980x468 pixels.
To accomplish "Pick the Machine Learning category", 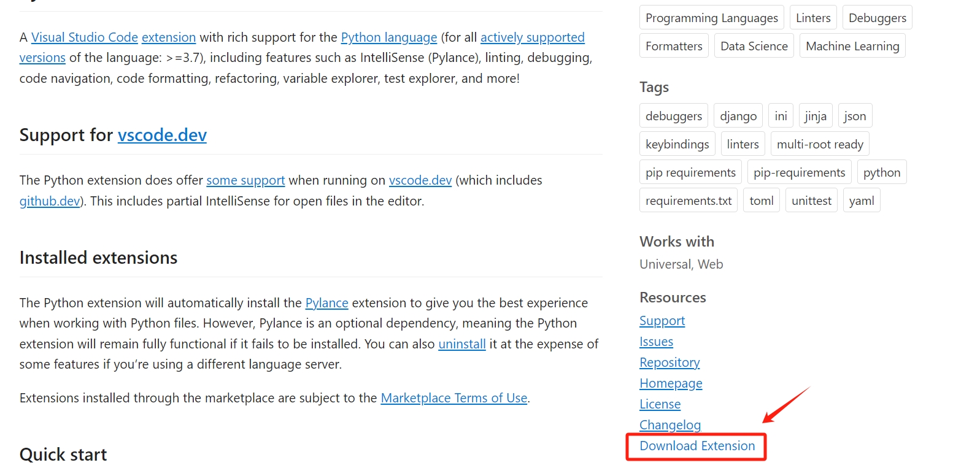I will click(852, 46).
